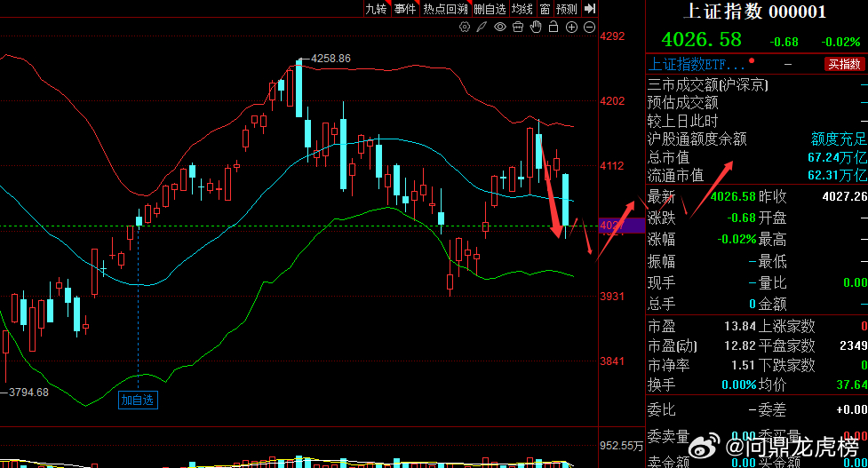Zoom in with the plus icon
This screenshot has width=868, height=468.
[572, 27]
